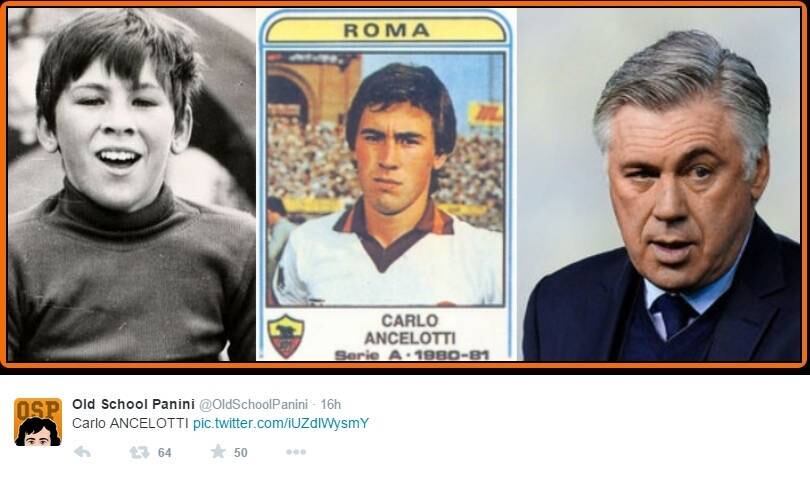This screenshot has width=810, height=477.
Task: Click the OSP profile avatar
Action: click(38, 422)
